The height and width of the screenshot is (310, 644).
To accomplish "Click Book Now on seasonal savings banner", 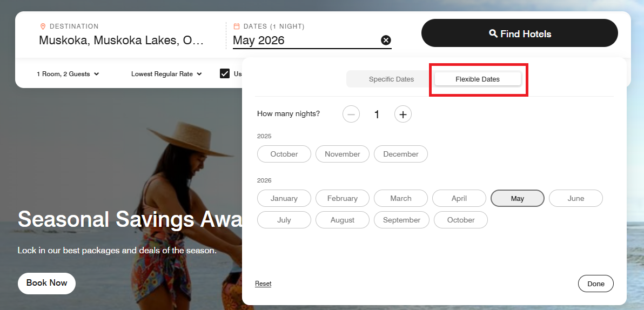I will [46, 283].
